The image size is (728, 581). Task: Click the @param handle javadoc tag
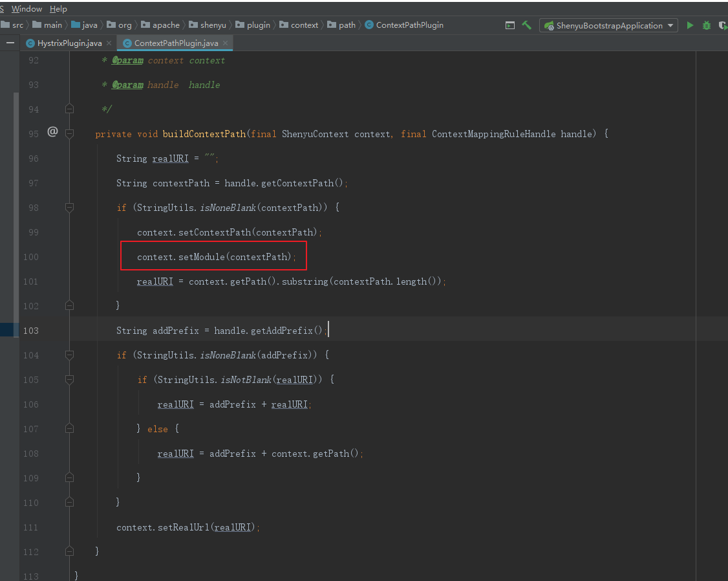click(127, 85)
